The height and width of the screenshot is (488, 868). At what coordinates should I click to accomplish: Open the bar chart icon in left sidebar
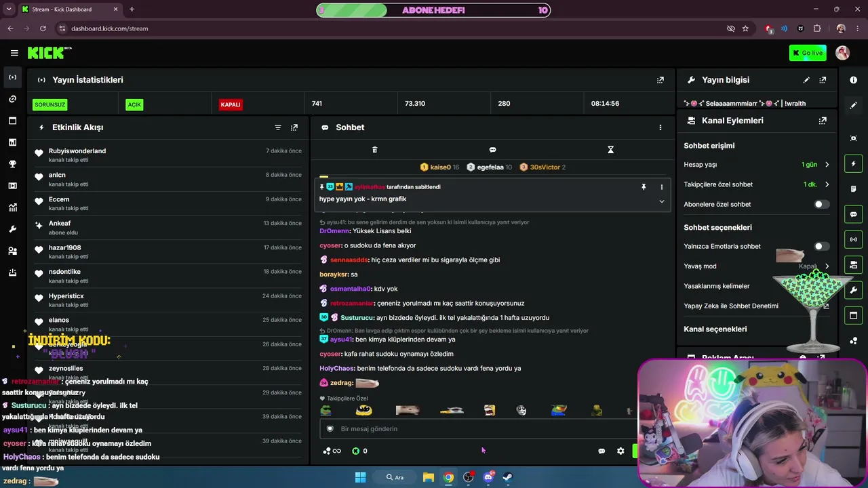(x=12, y=142)
